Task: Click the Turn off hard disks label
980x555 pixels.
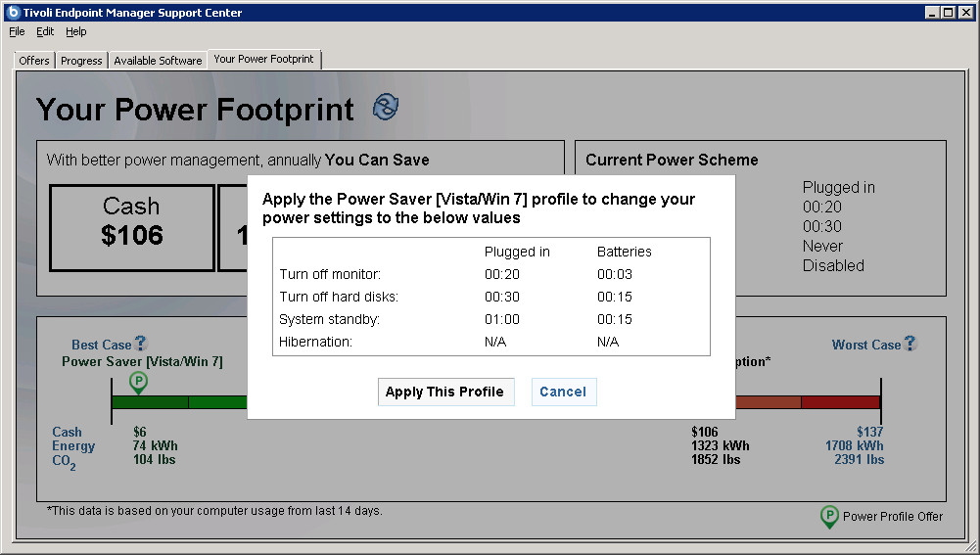Action: pos(338,297)
